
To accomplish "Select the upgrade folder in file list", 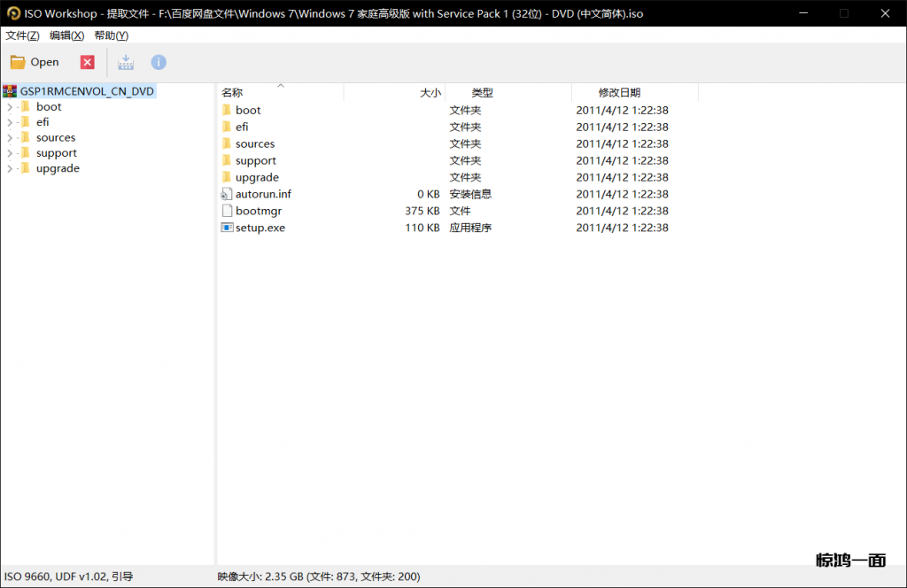I will (x=256, y=177).
